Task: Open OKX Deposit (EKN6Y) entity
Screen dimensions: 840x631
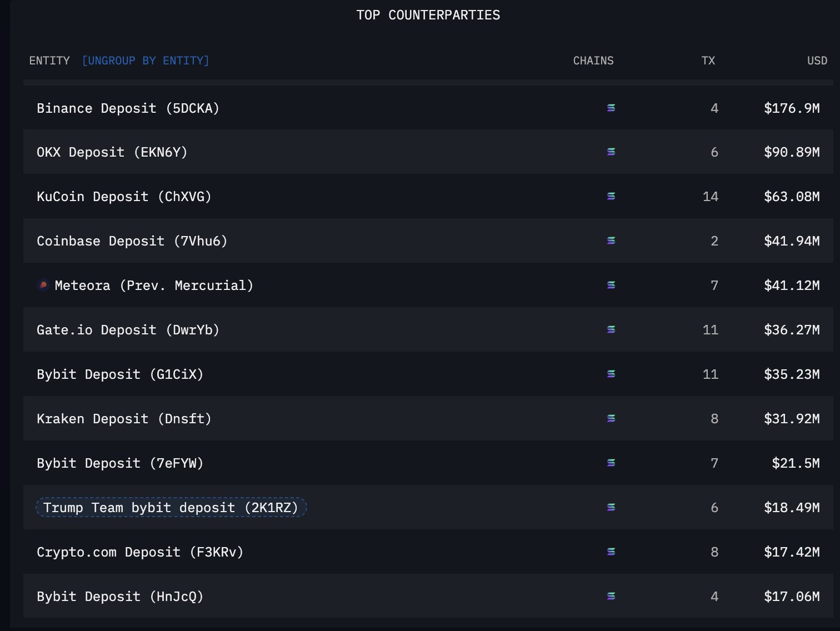Action: click(112, 152)
